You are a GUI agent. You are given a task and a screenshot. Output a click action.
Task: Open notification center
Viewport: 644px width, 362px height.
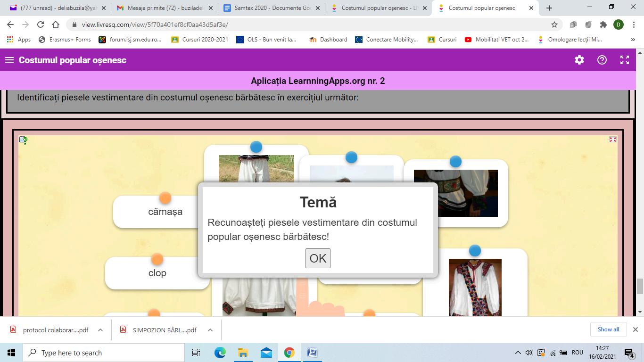(629, 353)
